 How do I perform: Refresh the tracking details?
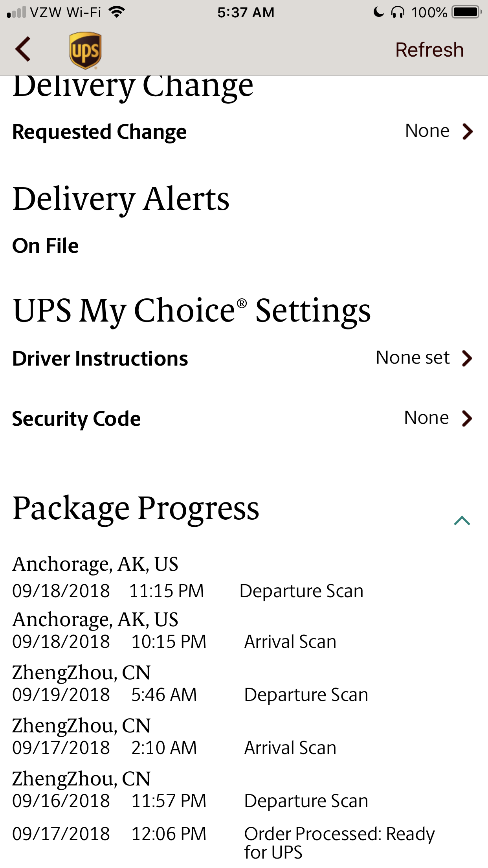click(429, 50)
